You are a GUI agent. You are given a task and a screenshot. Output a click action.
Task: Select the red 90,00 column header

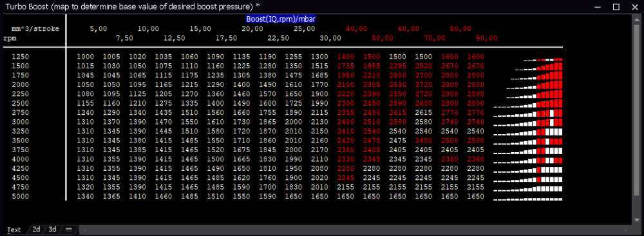click(x=487, y=38)
